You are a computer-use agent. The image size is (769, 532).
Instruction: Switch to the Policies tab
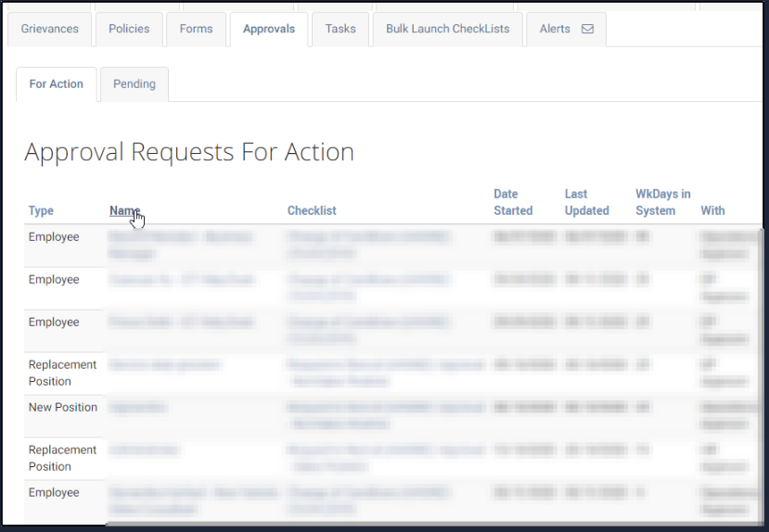tap(129, 29)
